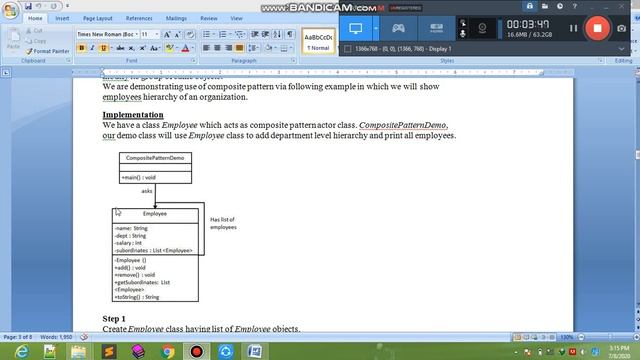Image resolution: width=640 pixels, height=360 pixels.
Task: Open the Change Case dropdown
Action: click(x=155, y=48)
